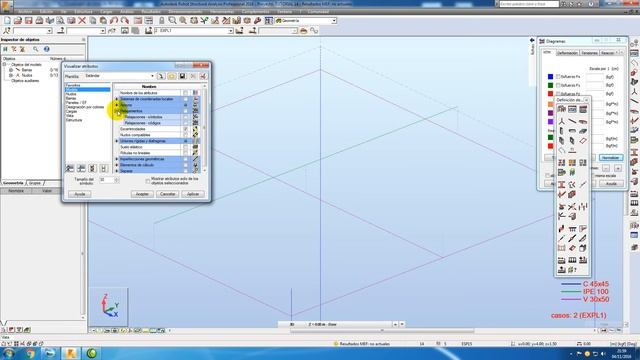This screenshot has height=360, width=640.
Task: Click the magnifier icon in Inspector de objetos
Action: tap(36, 49)
